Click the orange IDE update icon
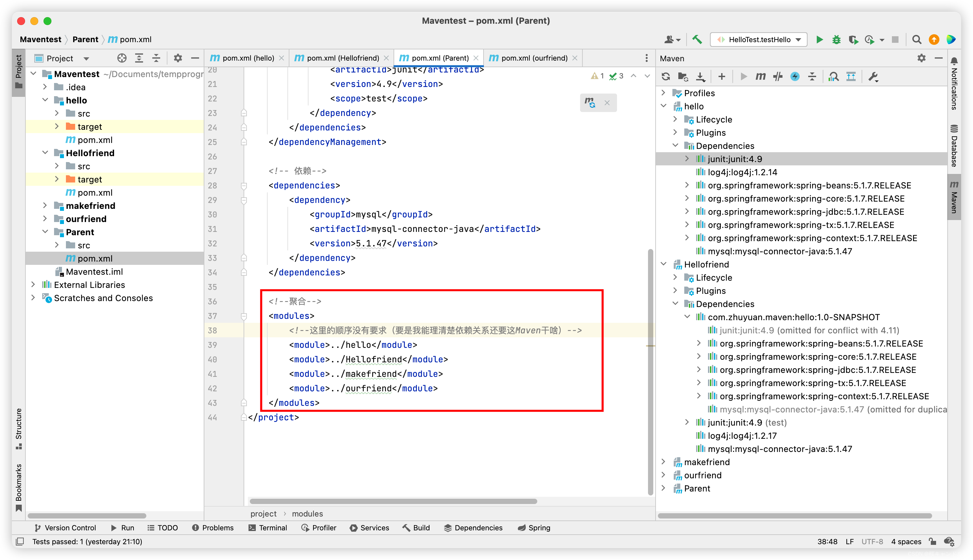The height and width of the screenshot is (560, 973). coord(934,40)
